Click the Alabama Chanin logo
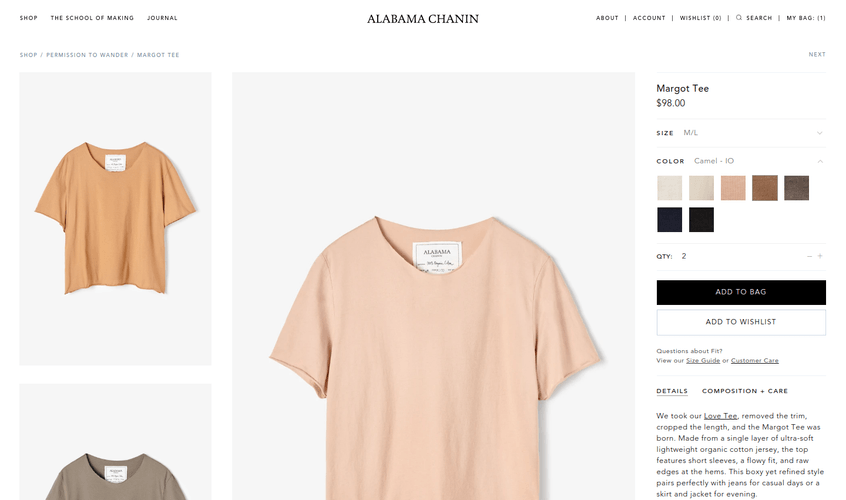The height and width of the screenshot is (500, 846). coord(423,18)
